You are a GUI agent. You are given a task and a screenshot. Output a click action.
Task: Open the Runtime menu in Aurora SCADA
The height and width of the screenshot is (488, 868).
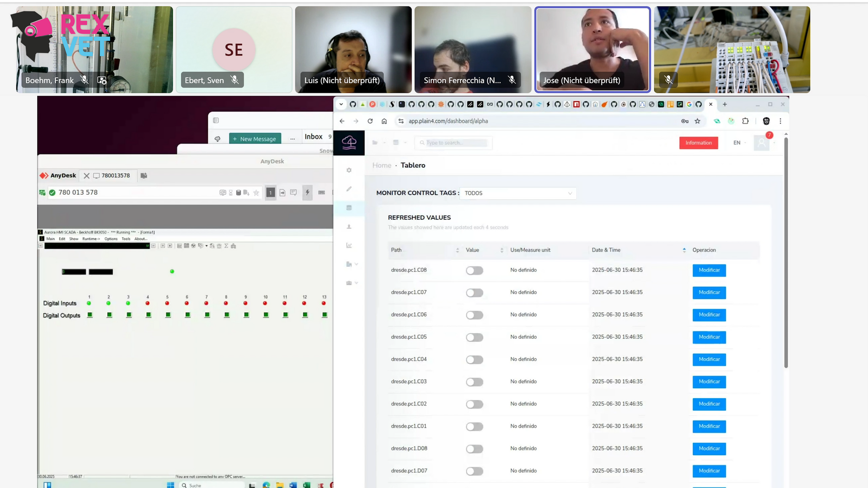click(x=91, y=239)
